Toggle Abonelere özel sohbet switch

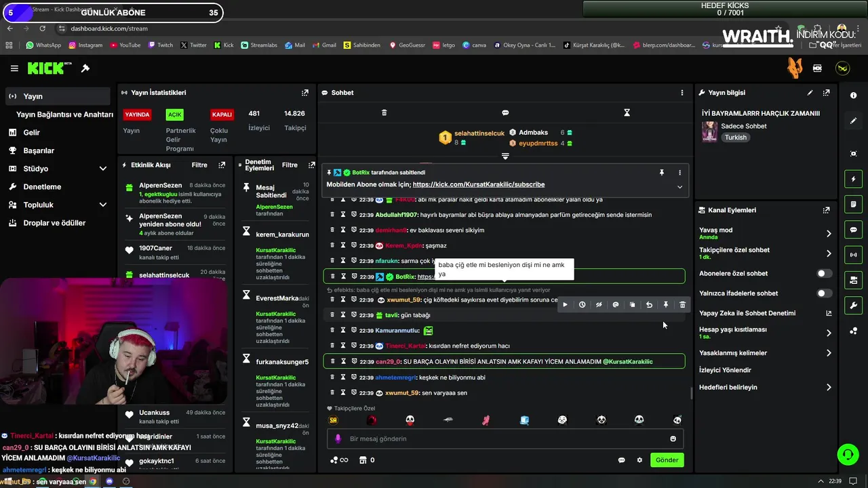tap(824, 274)
